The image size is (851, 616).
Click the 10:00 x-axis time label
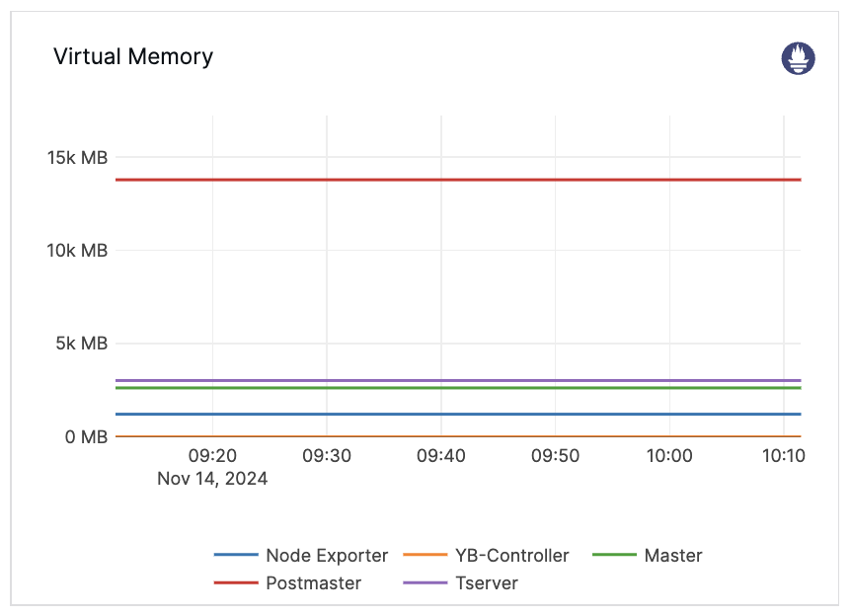668,455
